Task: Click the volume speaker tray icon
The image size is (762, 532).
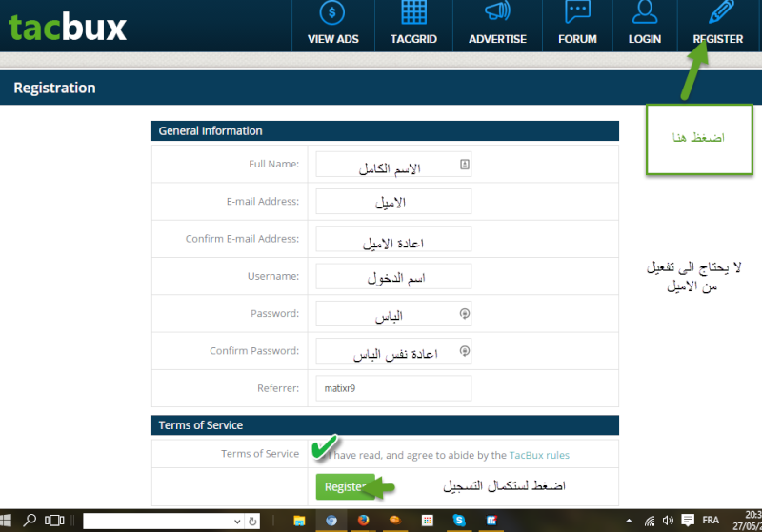Action: tap(669, 521)
